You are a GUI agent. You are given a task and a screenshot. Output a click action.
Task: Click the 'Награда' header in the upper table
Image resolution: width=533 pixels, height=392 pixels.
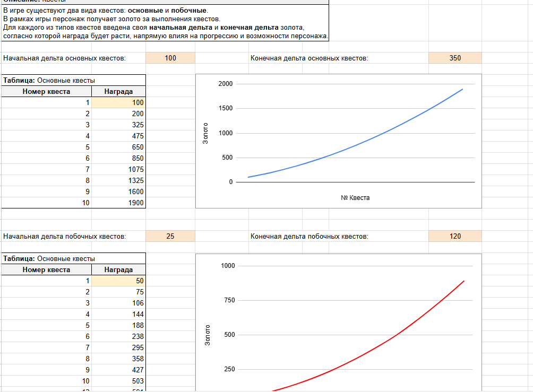point(118,91)
